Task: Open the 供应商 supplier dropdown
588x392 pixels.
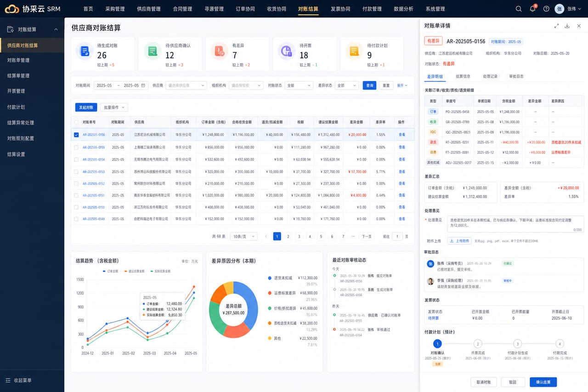Action: [187, 85]
